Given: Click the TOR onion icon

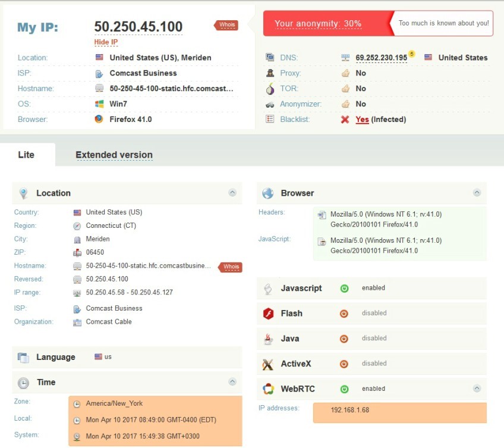Looking at the screenshot, I should click(270, 89).
